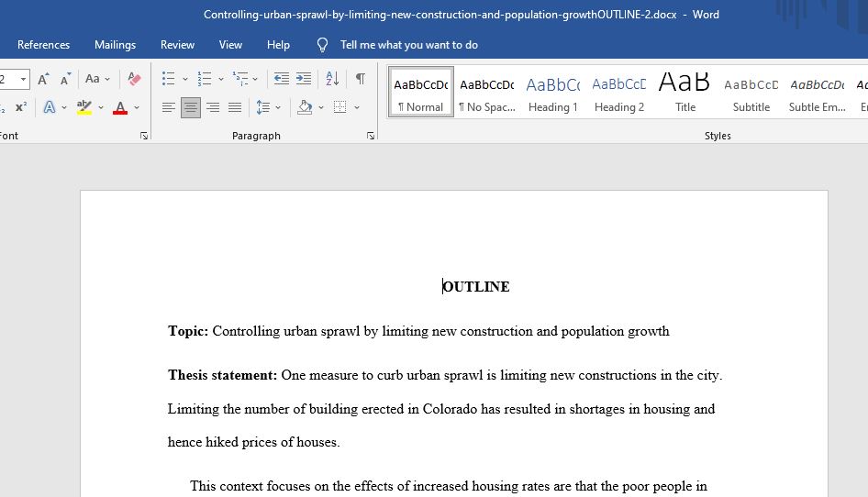
Task: Expand font size dropdown
Action: pos(23,79)
